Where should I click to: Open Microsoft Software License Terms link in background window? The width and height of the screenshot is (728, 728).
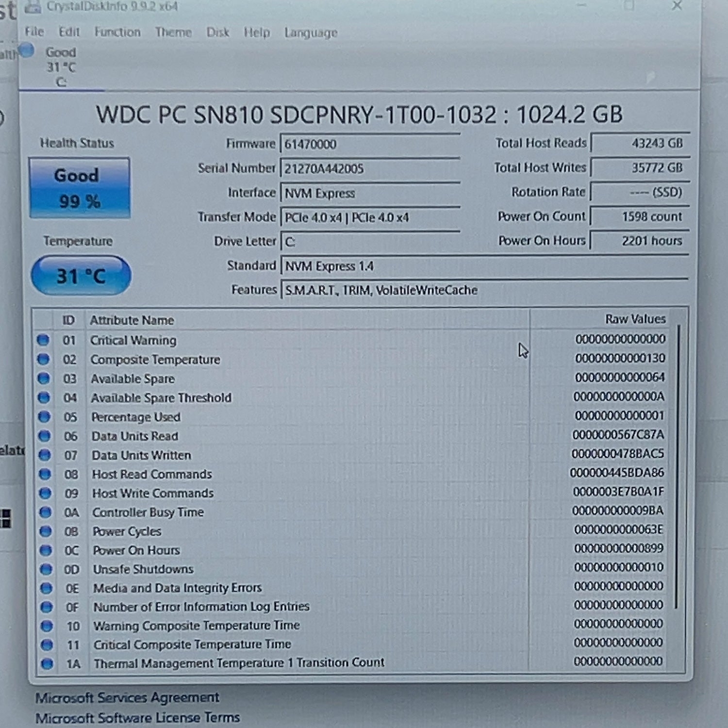[138, 717]
